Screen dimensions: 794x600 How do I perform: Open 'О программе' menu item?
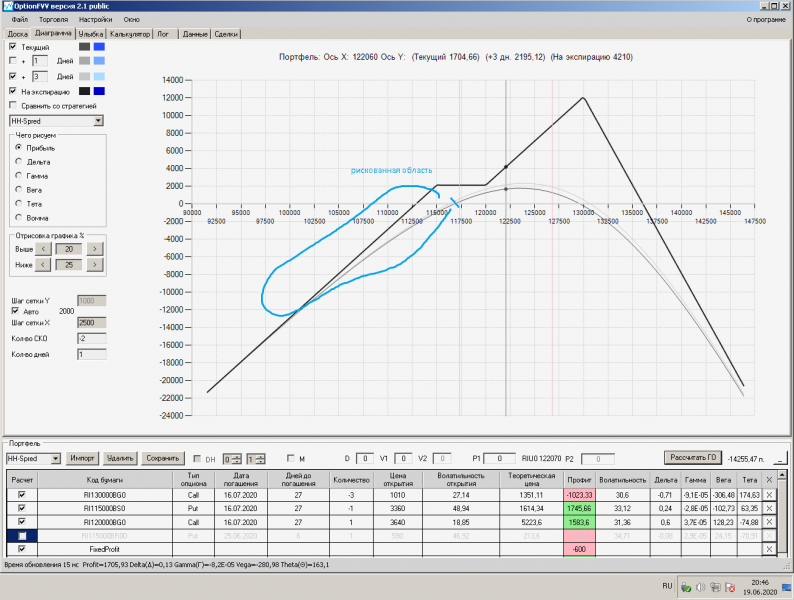point(766,19)
